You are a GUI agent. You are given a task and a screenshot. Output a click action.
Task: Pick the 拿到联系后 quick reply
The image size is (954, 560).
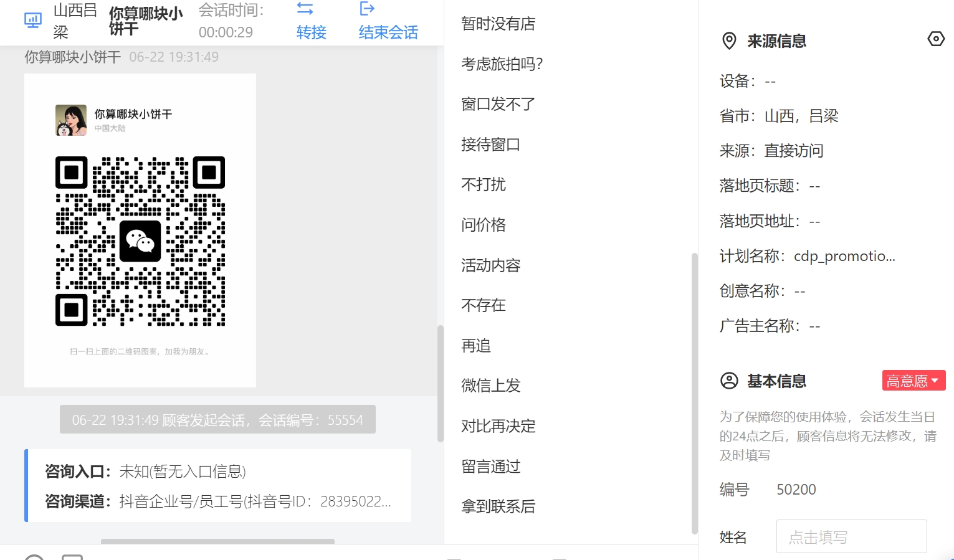(x=498, y=506)
